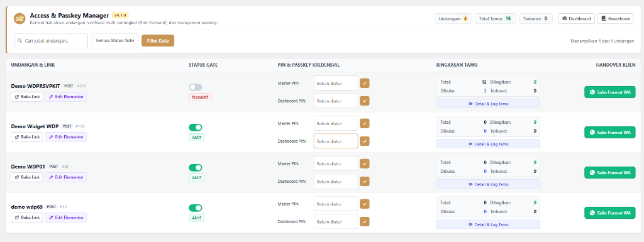Click the STATUS GATE column header
This screenshot has height=242, width=644.
(203, 65)
